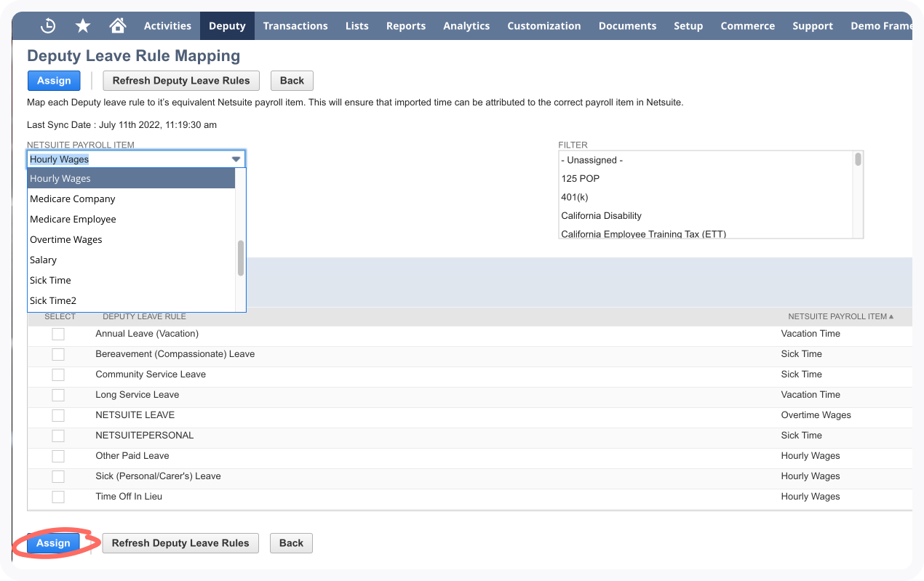Click the Filter list scrollbar thumb
The width and height of the screenshot is (924, 581).
click(859, 159)
